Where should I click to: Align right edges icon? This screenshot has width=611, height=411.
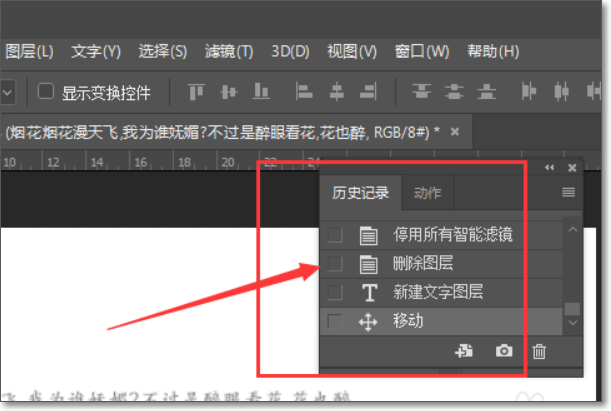368,92
